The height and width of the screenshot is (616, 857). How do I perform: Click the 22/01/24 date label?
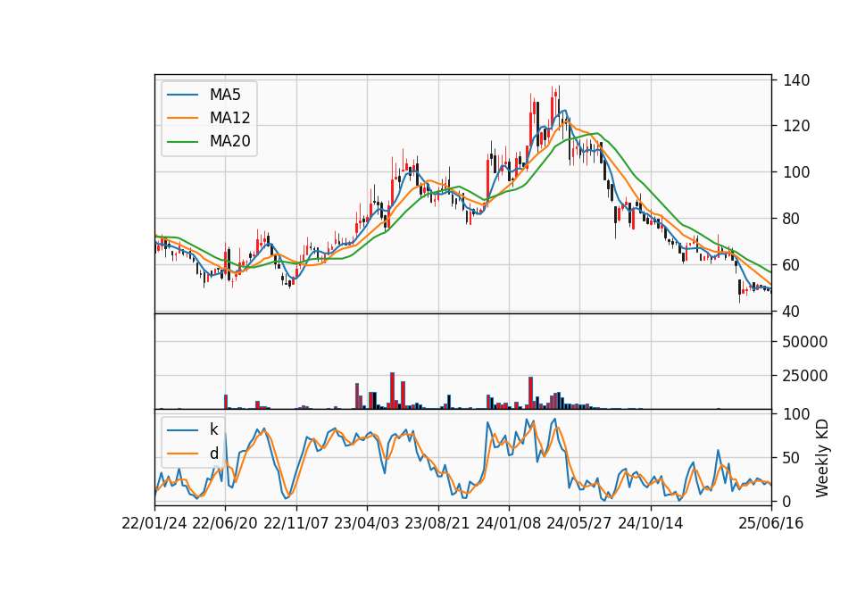click(154, 523)
